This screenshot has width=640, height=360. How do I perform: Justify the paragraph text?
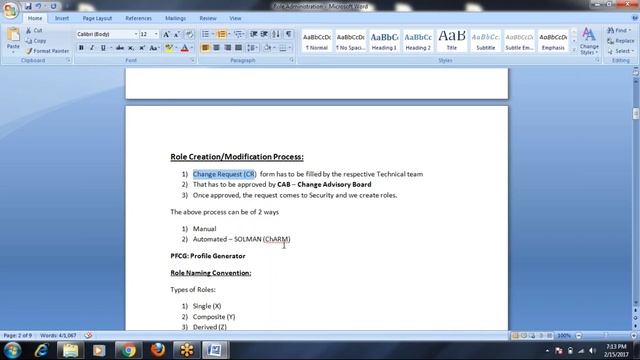pos(238,48)
